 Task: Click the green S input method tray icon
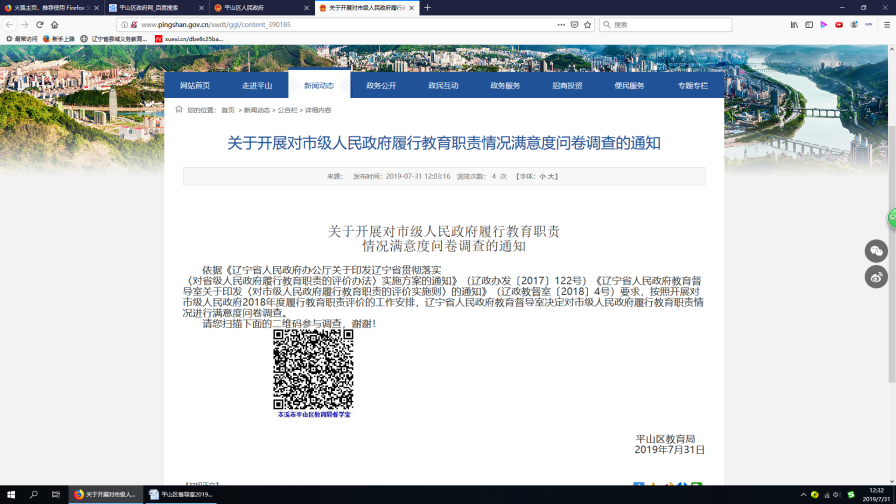[851, 495]
